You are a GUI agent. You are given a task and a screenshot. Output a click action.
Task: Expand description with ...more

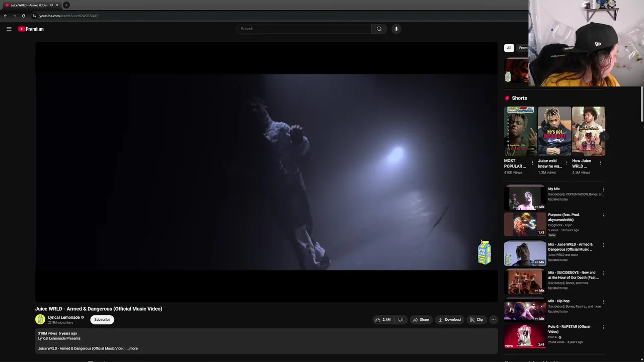coord(132,348)
